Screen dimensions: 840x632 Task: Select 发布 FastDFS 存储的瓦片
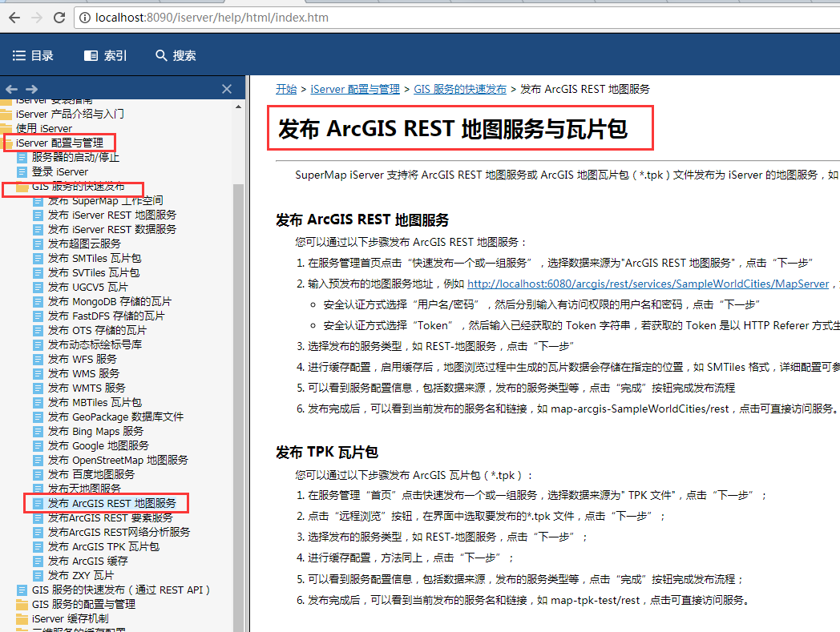pyautogui.click(x=106, y=316)
